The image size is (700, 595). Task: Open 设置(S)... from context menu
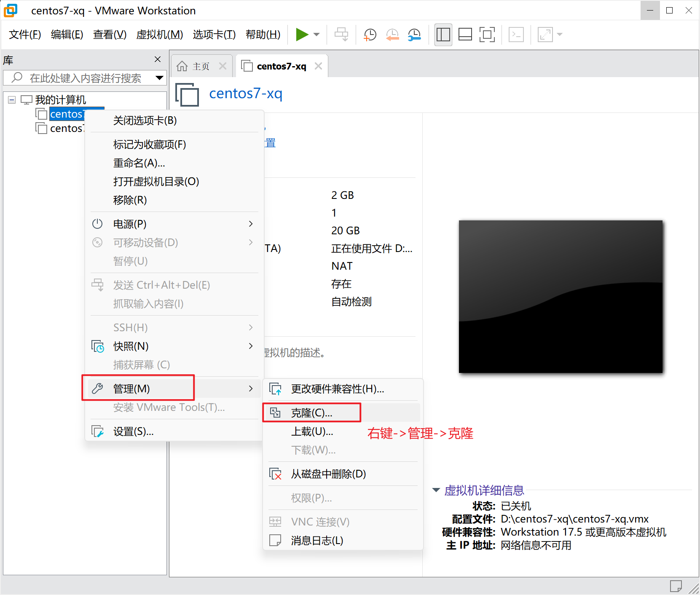tap(174, 432)
